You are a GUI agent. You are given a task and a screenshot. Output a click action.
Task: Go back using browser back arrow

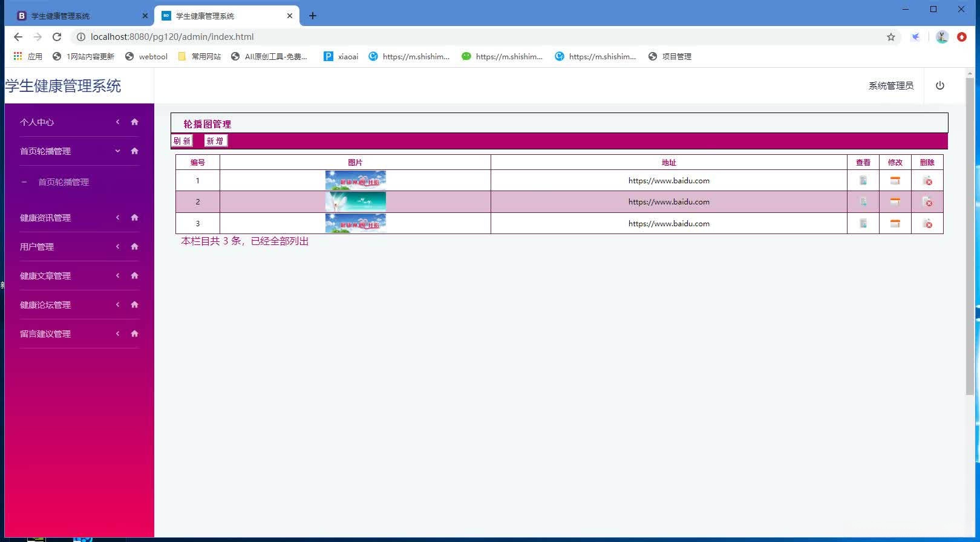point(18,37)
